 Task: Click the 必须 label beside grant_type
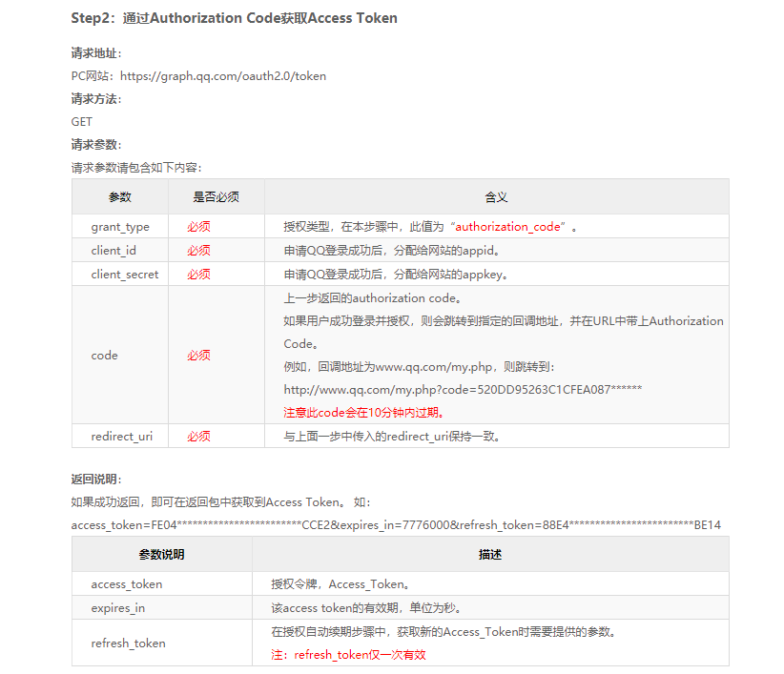coord(197,226)
